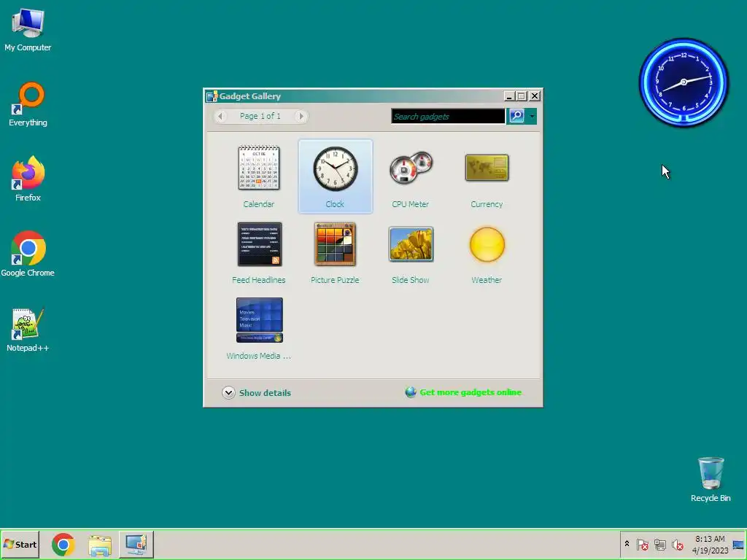Click the network tray icon
747x560 pixels.
pos(659,544)
